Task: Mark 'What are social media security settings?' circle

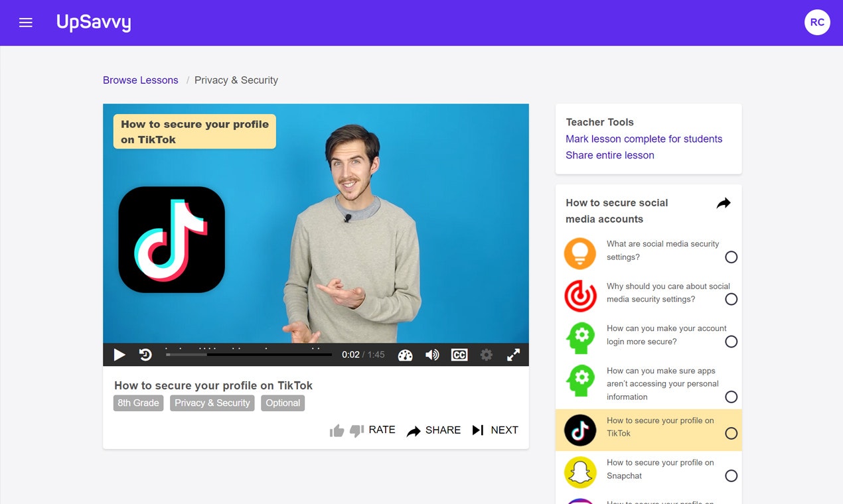Action: coord(731,257)
